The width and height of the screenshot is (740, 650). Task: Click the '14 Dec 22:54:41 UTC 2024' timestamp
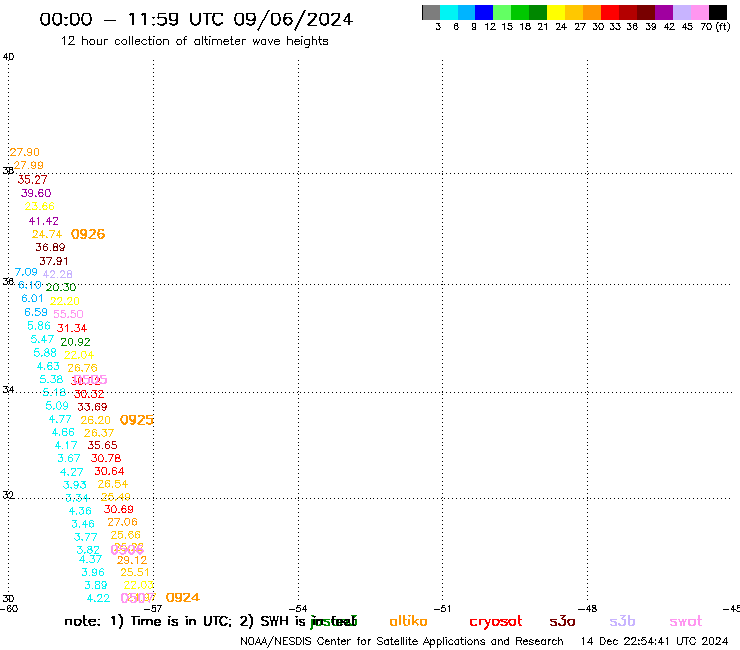pyautogui.click(x=654, y=641)
